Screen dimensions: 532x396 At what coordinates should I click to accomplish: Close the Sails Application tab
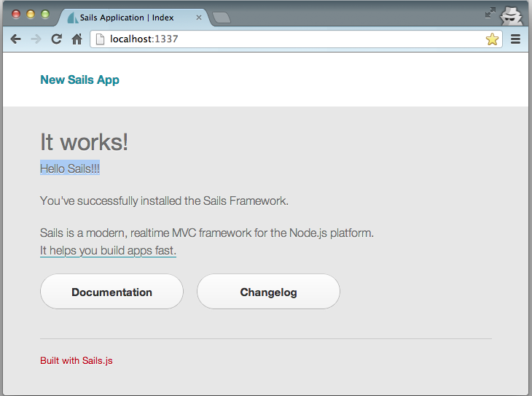click(x=199, y=18)
